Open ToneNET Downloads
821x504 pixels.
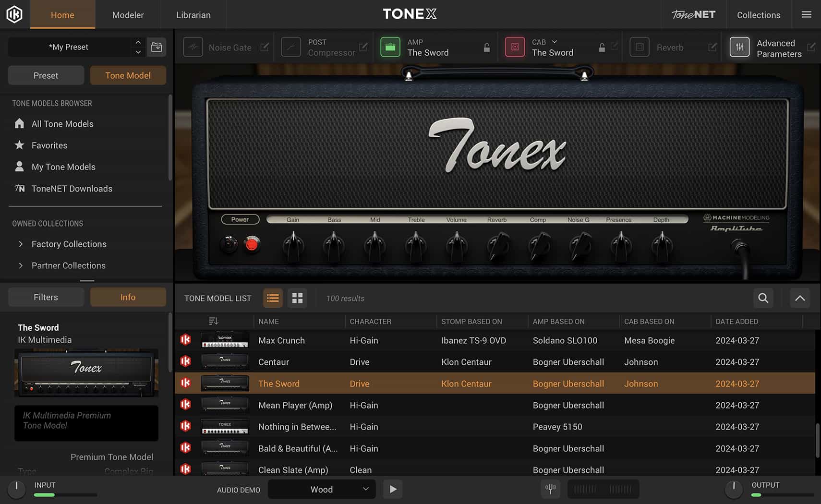(72, 189)
